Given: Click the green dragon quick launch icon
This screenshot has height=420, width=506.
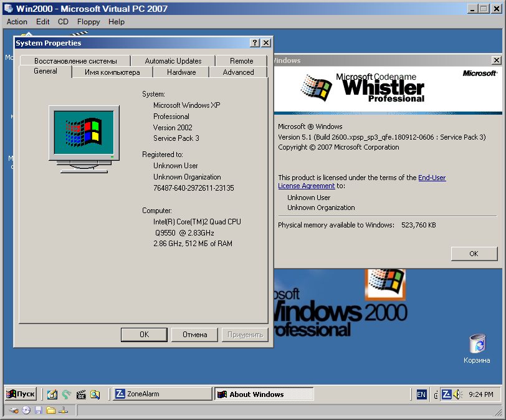Looking at the screenshot, I should (67, 394).
